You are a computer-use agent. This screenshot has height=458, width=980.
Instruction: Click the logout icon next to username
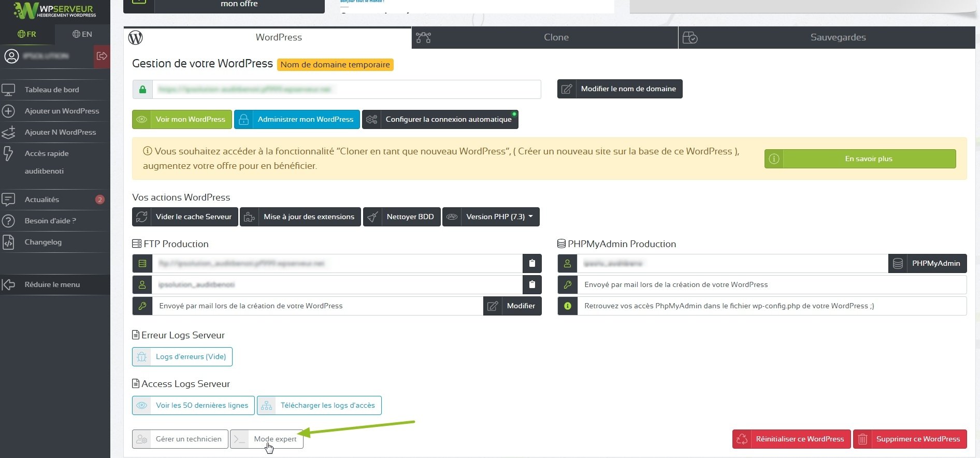point(102,56)
